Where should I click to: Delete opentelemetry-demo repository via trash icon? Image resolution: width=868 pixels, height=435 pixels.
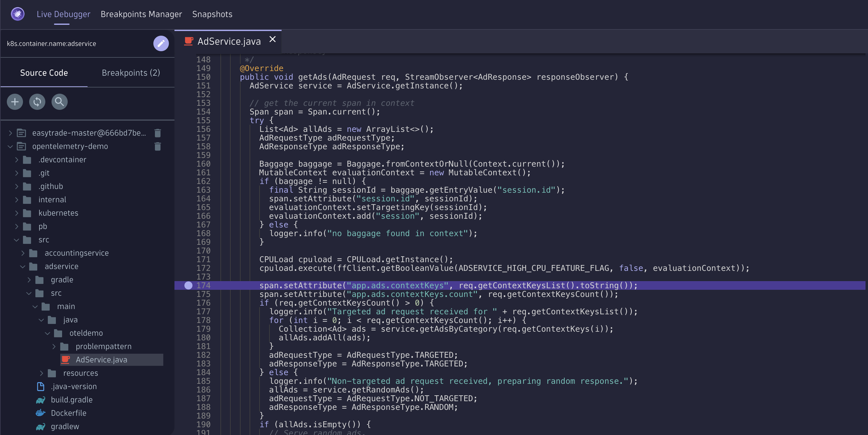point(157,146)
